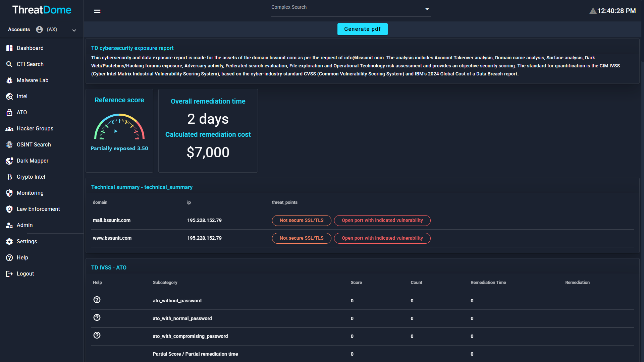644x362 pixels.
Task: Click the Reference score gauge
Action: [119, 127]
